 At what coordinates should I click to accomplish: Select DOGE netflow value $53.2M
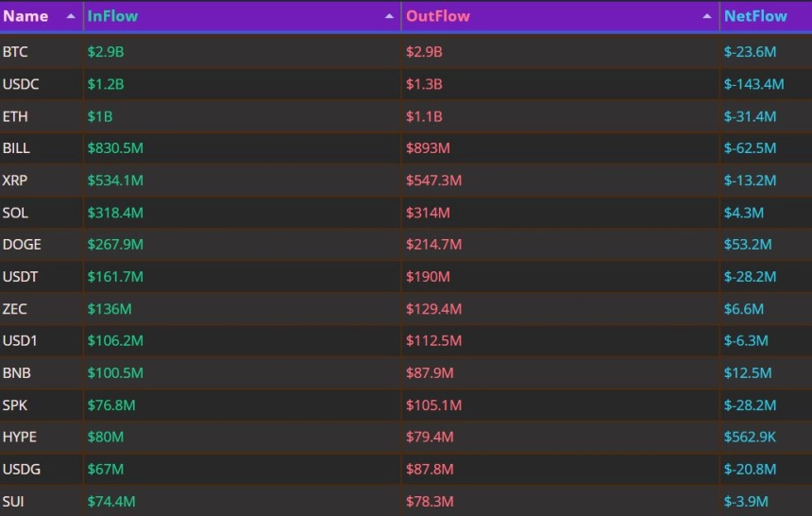coord(747,244)
